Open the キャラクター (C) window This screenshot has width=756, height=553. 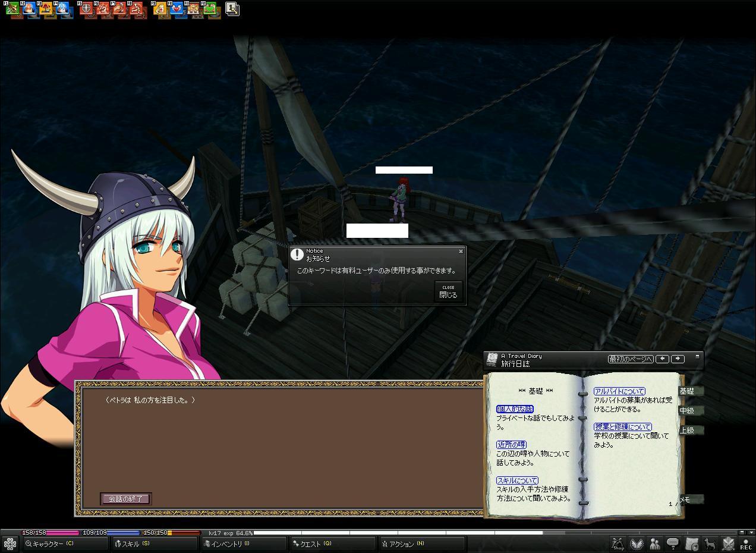65,543
